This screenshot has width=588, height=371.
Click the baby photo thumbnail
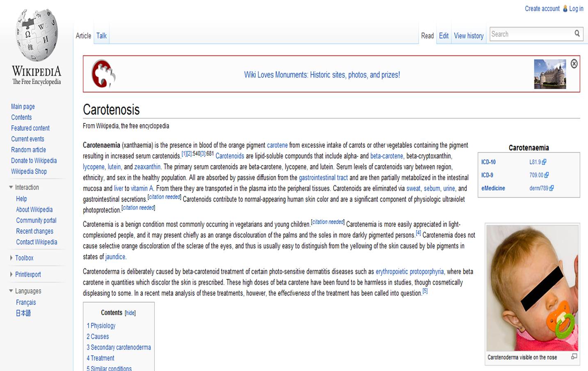pos(532,288)
